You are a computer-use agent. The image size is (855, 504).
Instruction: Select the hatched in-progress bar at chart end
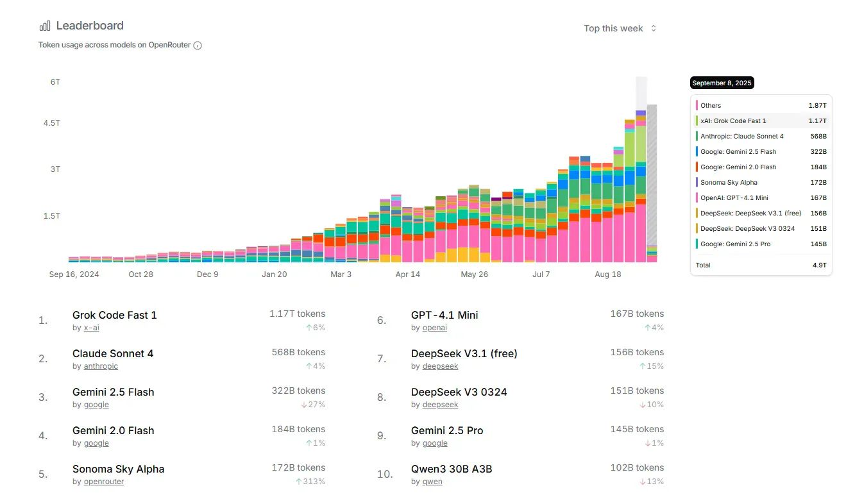(652, 183)
